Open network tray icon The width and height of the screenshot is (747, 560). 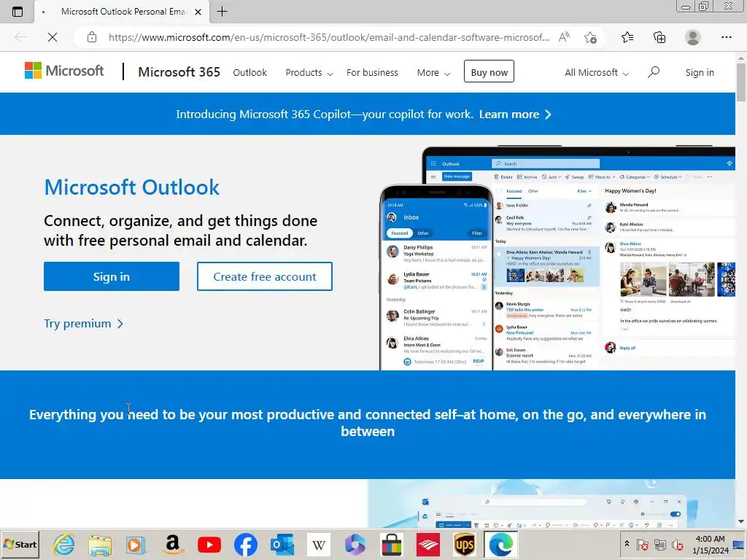coord(659,545)
